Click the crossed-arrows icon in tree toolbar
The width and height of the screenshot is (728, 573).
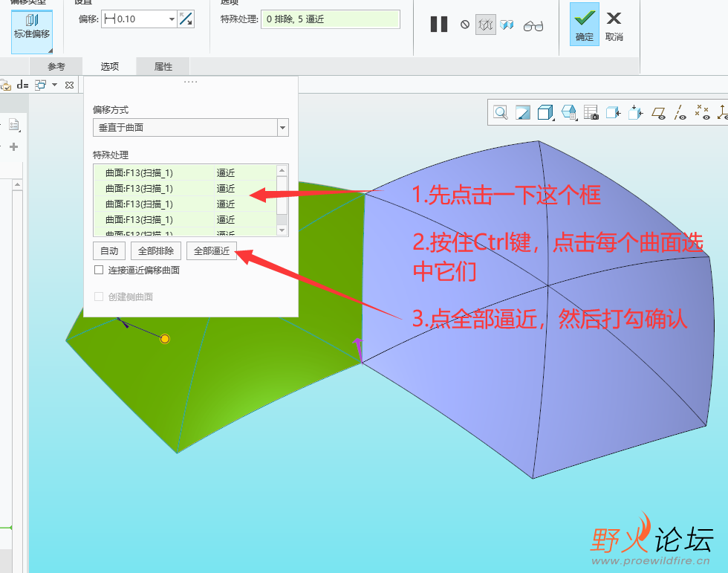pyautogui.click(x=69, y=85)
